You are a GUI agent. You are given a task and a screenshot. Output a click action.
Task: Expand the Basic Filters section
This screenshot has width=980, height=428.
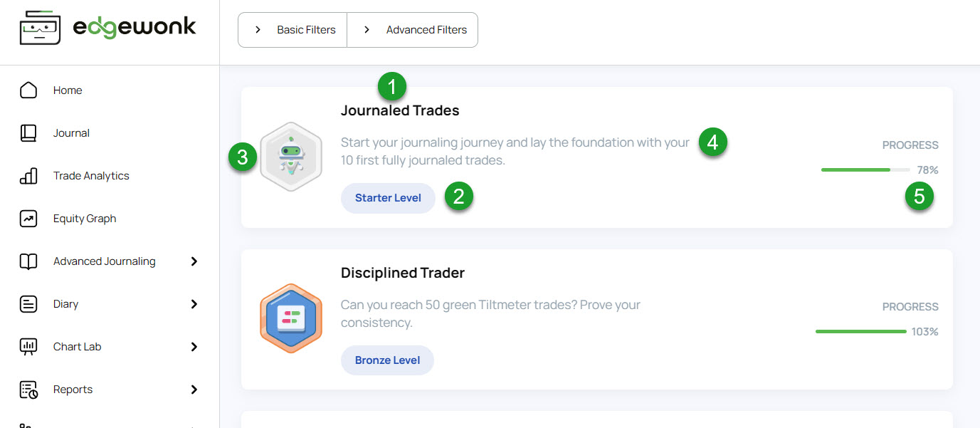pyautogui.click(x=293, y=30)
